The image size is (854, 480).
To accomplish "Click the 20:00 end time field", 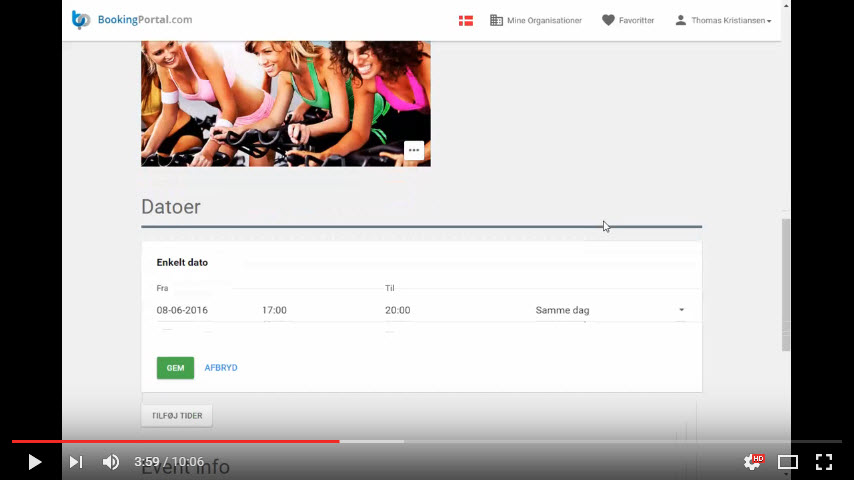I will tap(398, 310).
